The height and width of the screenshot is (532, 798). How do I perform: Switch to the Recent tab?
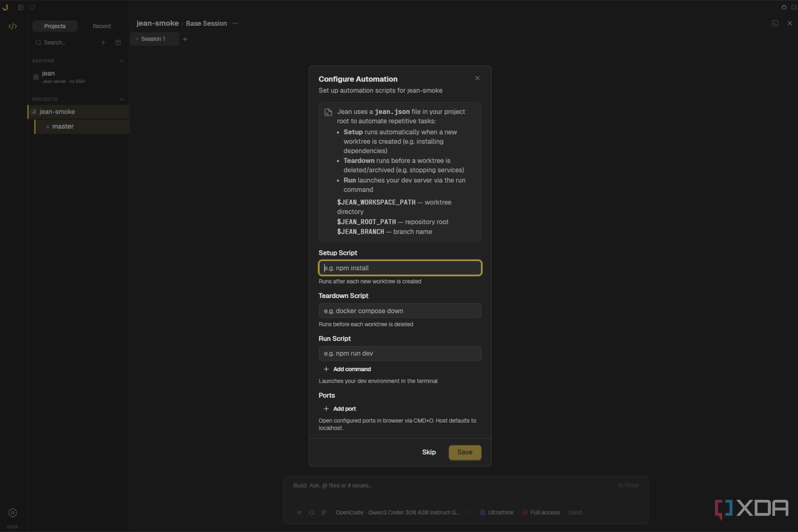pyautogui.click(x=102, y=26)
